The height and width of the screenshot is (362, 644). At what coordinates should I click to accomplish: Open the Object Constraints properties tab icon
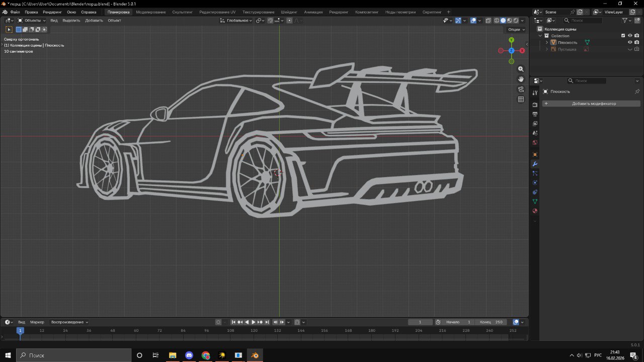[535, 192]
